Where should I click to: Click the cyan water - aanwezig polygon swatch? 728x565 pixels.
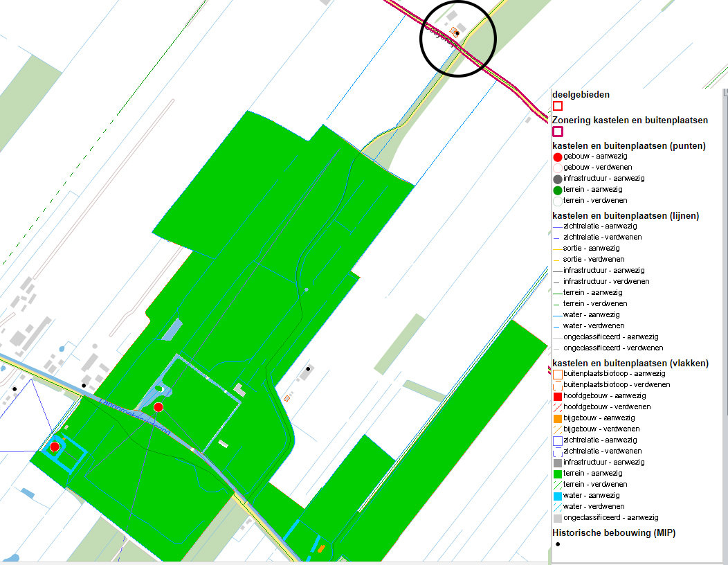(558, 496)
